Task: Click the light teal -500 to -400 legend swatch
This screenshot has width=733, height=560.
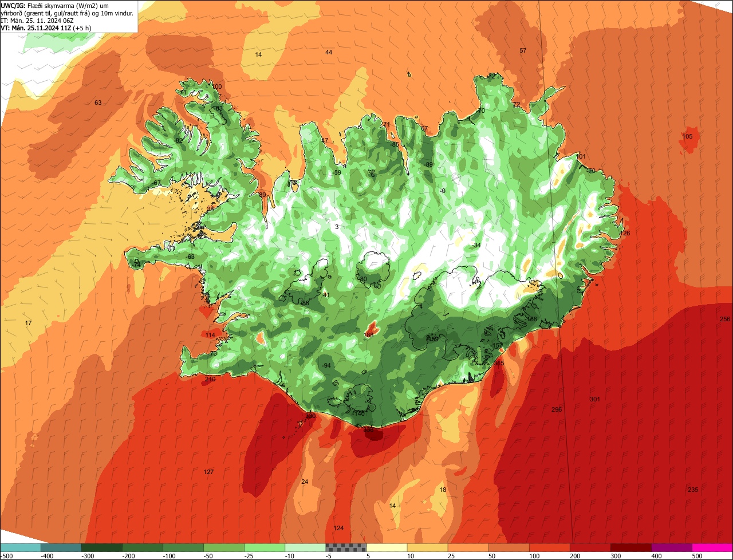Action: point(20,547)
